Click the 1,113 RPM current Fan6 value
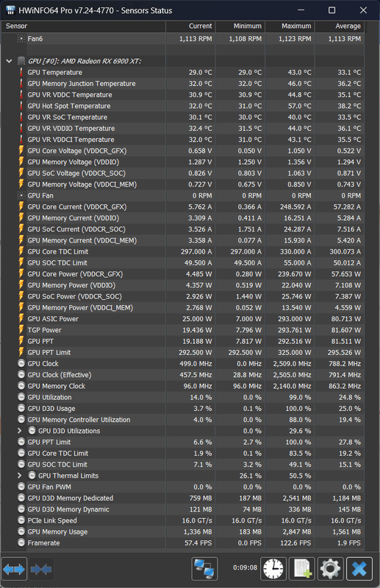The width and height of the screenshot is (380, 588). (x=196, y=39)
